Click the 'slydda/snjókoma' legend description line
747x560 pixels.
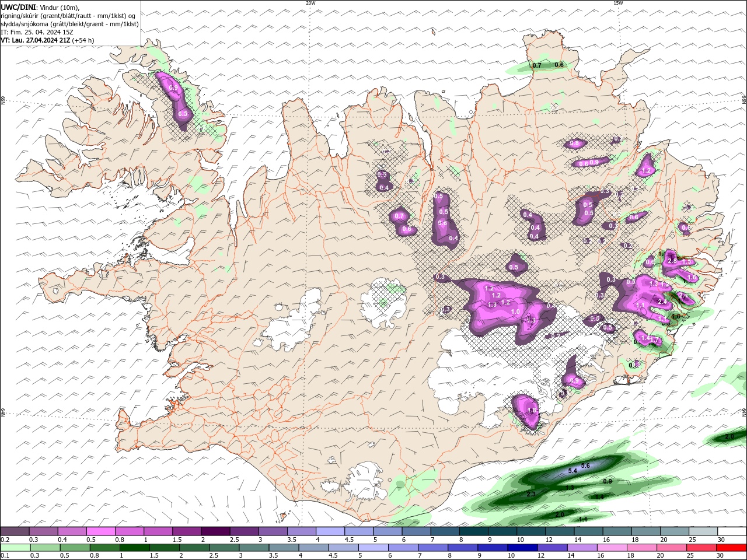tap(69, 24)
